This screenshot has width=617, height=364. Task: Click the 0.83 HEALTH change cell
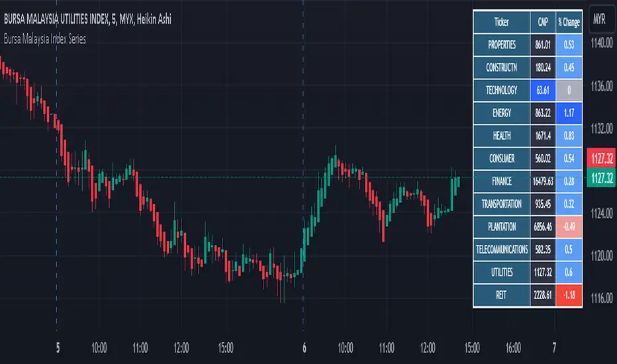coord(569,136)
